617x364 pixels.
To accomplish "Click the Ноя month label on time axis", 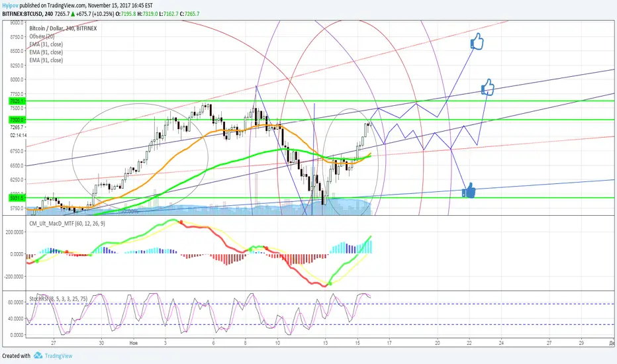I will pyautogui.click(x=134, y=343).
